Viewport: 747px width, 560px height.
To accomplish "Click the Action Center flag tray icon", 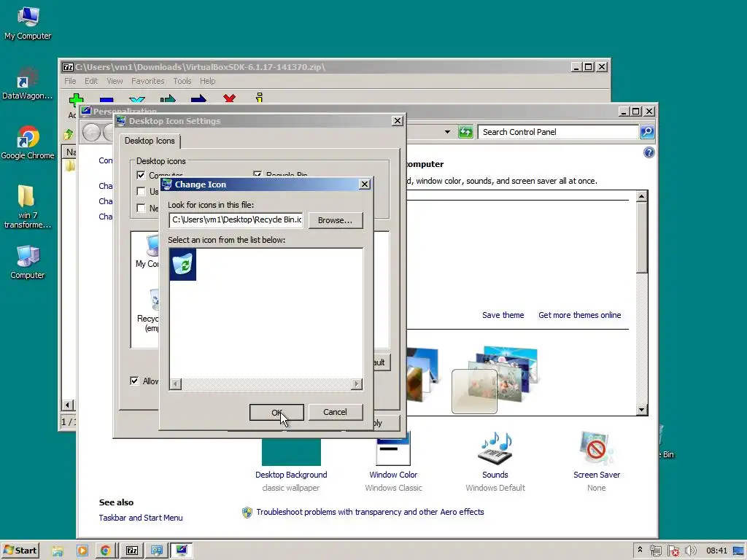I will tap(673, 551).
